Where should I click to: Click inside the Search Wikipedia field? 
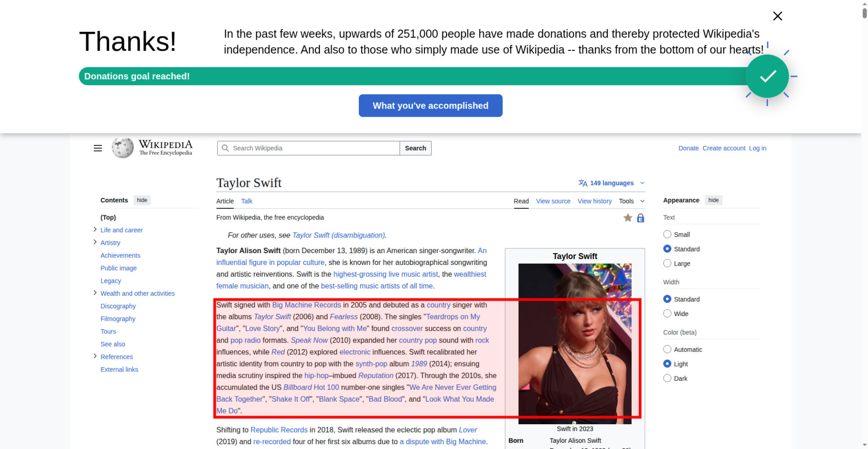[312, 148]
